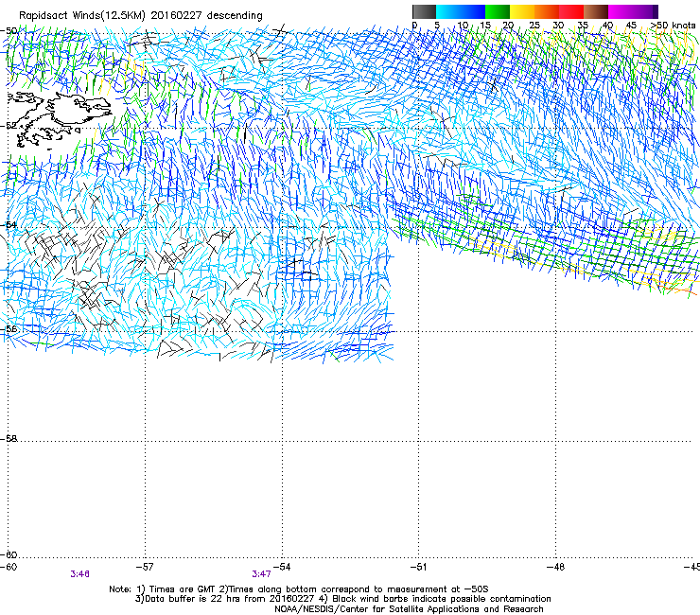Click the 'NOAA/NESDIS/Center for Satellite Applications and Research' credit
Image resolution: width=700 pixels, height=615 pixels.
click(x=409, y=609)
